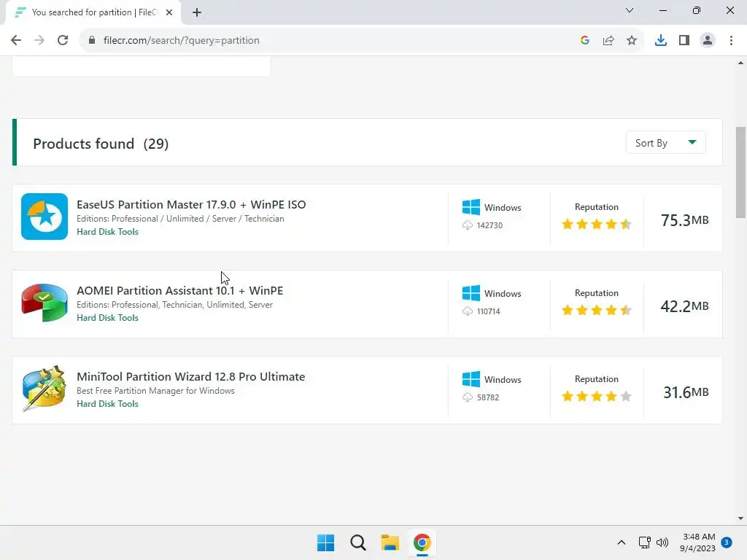Click Windows logo in AOMEI row
The height and width of the screenshot is (560, 747).
click(471, 293)
